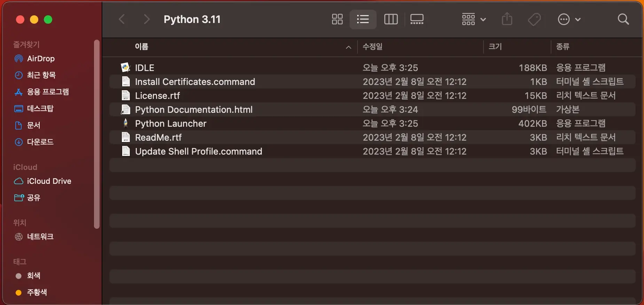The width and height of the screenshot is (644, 305).
Task: Click the tag icon in toolbar
Action: [x=534, y=19]
